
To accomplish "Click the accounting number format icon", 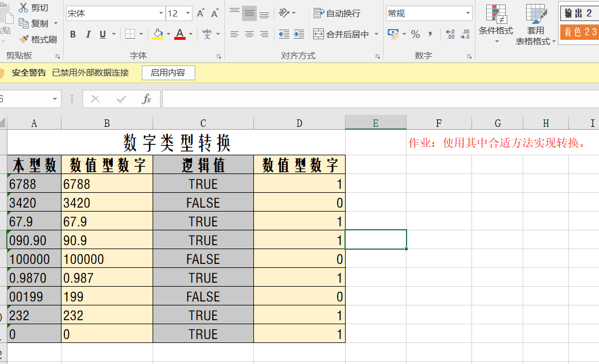I will point(393,34).
